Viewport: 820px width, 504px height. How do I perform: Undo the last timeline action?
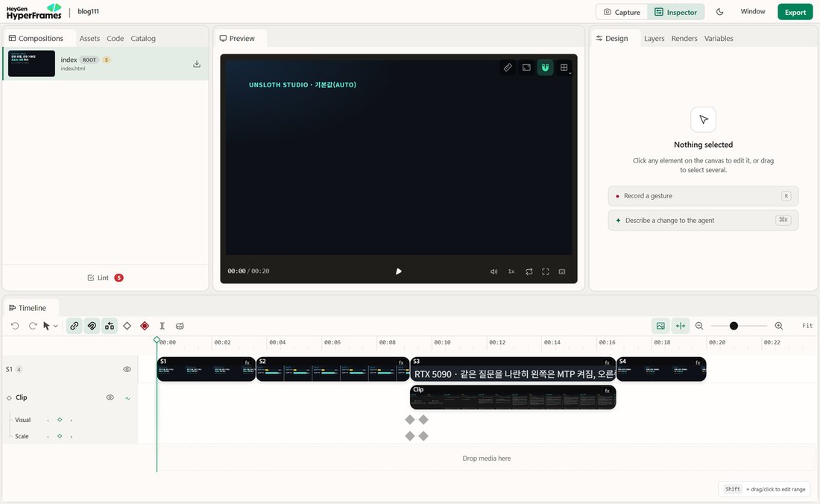(15, 326)
